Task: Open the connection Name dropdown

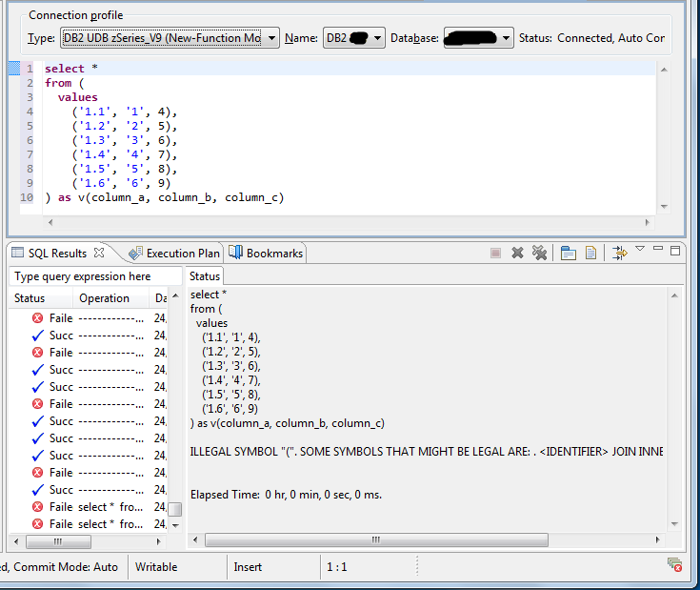Action: [x=354, y=38]
